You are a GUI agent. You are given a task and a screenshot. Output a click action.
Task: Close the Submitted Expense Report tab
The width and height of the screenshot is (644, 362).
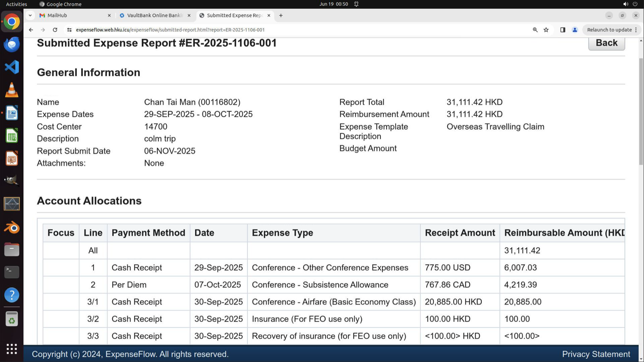coord(269,15)
